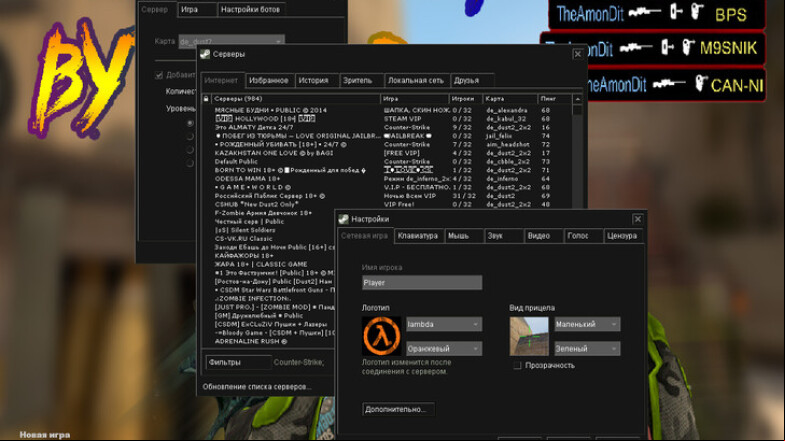Image resolution: width=785 pixels, height=441 pixels.
Task: Select the Честный серв | Public row
Action: pos(269,221)
